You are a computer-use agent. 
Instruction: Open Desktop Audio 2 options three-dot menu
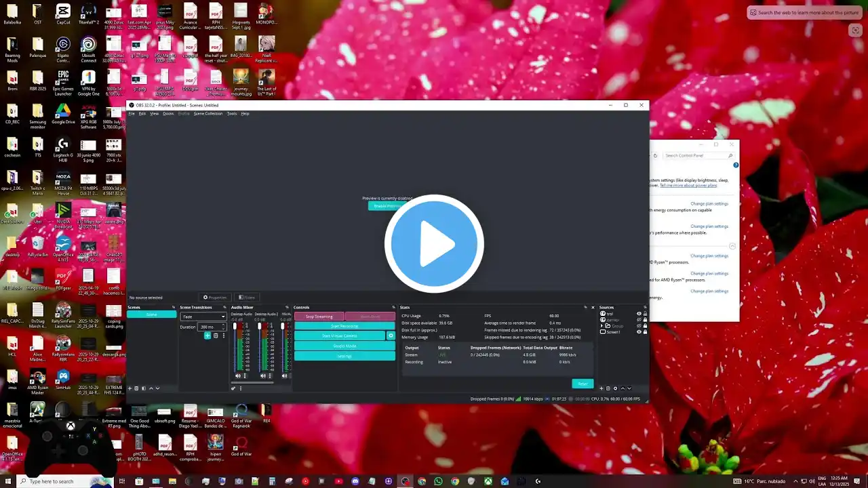(x=270, y=375)
